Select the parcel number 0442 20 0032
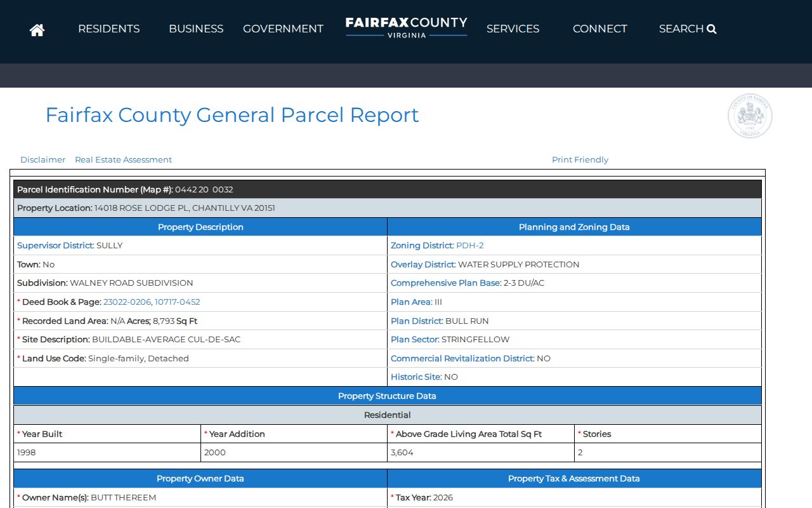 pos(204,190)
